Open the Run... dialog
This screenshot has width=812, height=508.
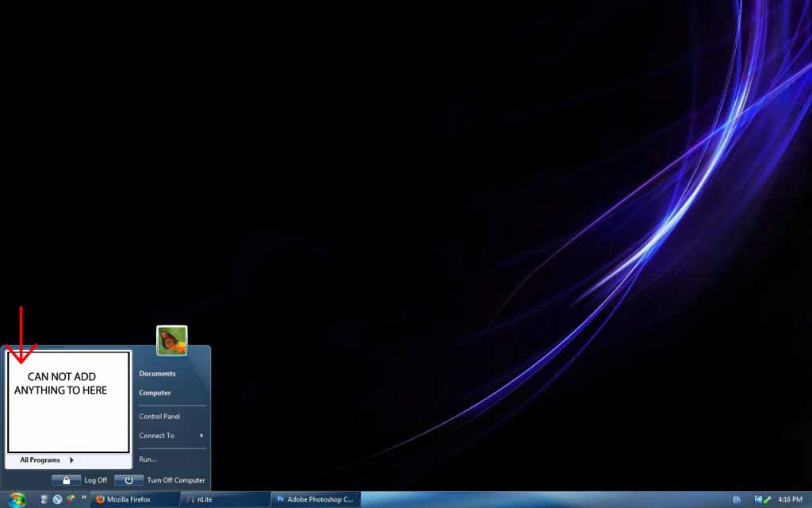(x=147, y=460)
